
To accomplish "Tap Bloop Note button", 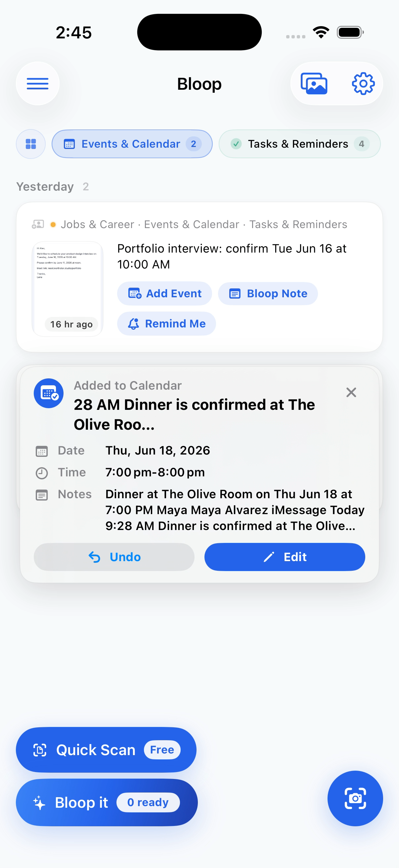I will [268, 294].
